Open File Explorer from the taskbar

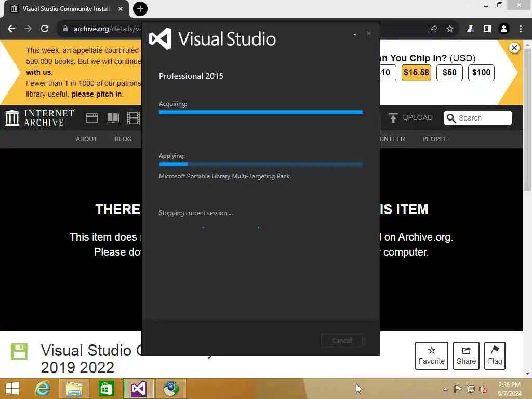click(74, 389)
